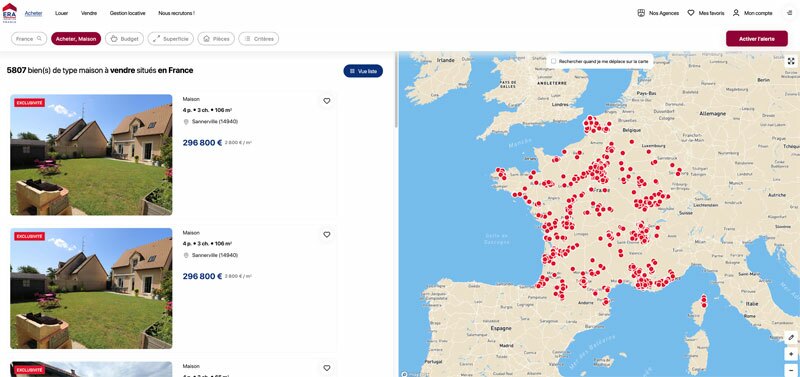Viewport: 800px width, 377px height.
Task: Favorite the first Sannerville listing heart
Action: point(327,101)
